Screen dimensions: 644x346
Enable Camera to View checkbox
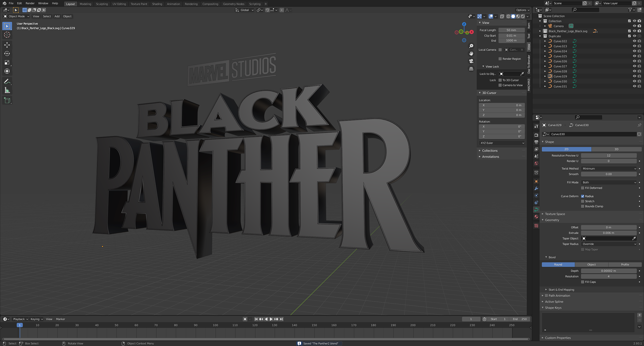(500, 85)
